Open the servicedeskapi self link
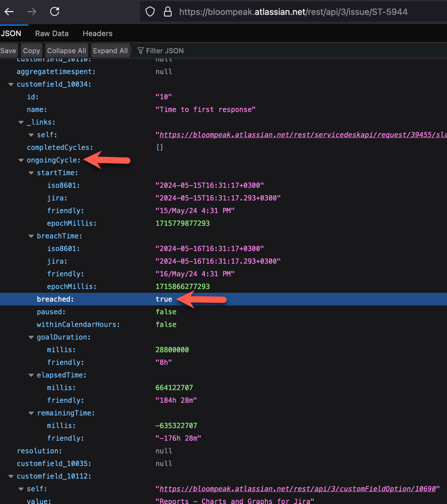The width and height of the screenshot is (447, 504). [303, 135]
